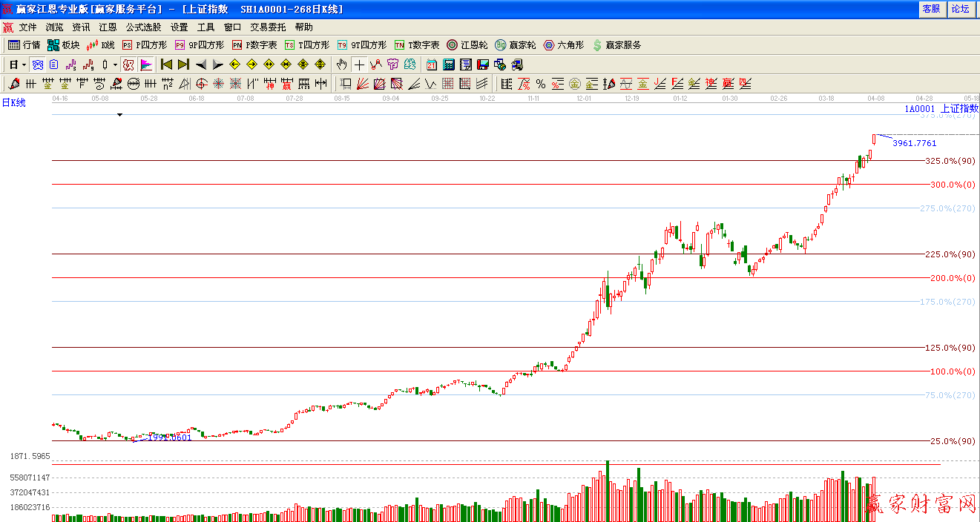Click the percent sign drawing tool

point(541,84)
